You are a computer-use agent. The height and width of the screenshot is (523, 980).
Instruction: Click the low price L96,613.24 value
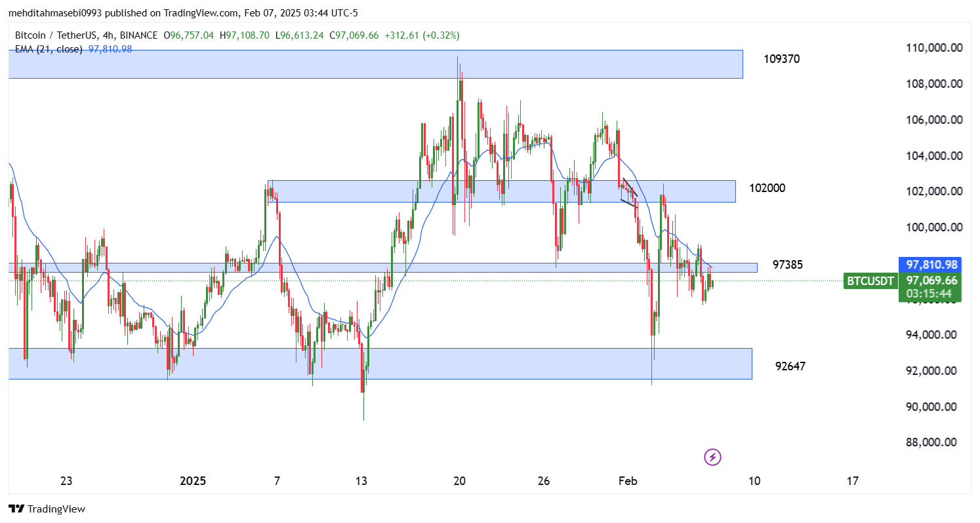299,35
